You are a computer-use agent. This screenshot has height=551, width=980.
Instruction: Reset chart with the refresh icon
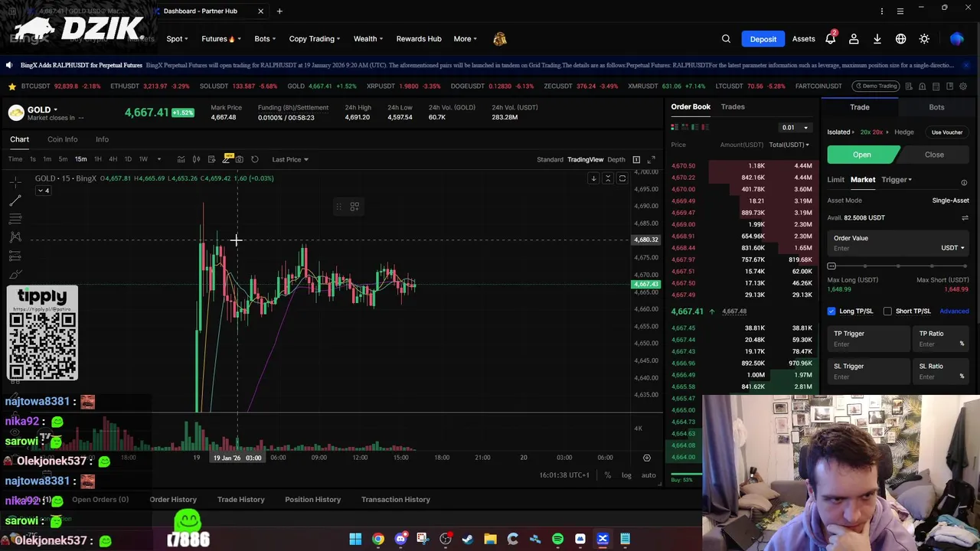[x=255, y=159]
